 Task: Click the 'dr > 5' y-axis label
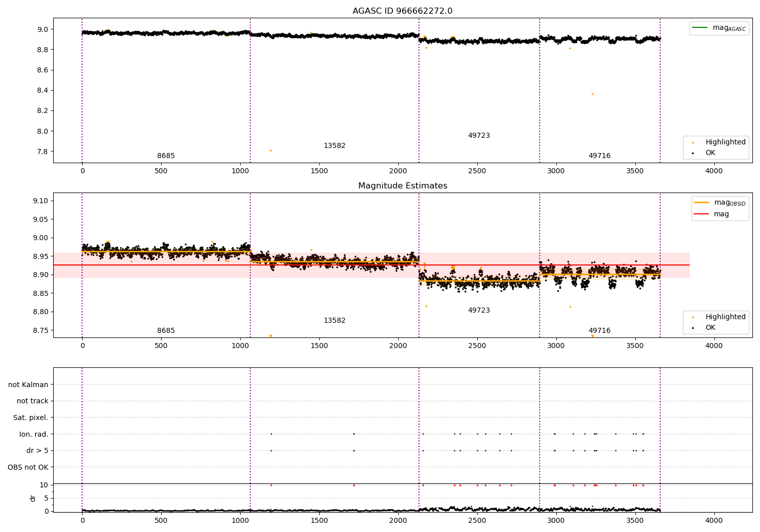[x=37, y=450]
